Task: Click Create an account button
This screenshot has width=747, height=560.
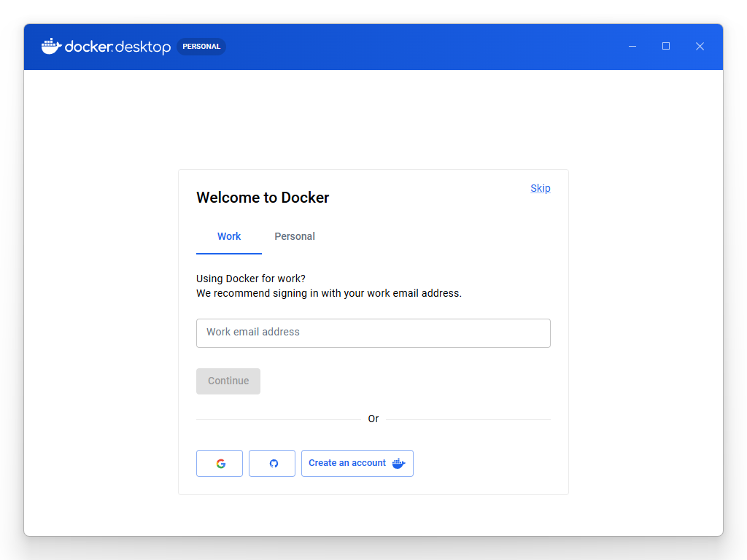Action: pos(357,463)
